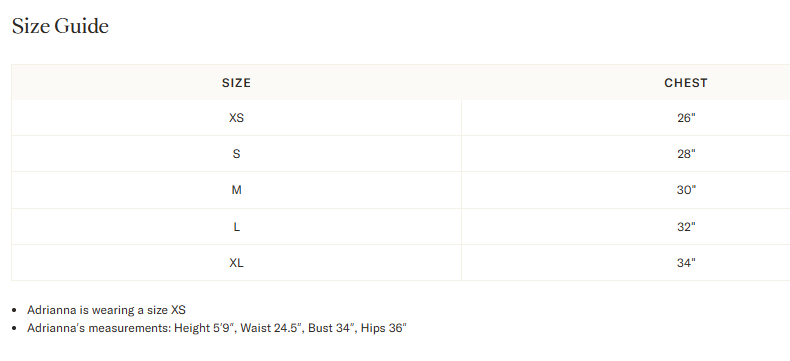Click the Hips 36" measurement text
This screenshot has height=361, width=790.
pyautogui.click(x=383, y=328)
